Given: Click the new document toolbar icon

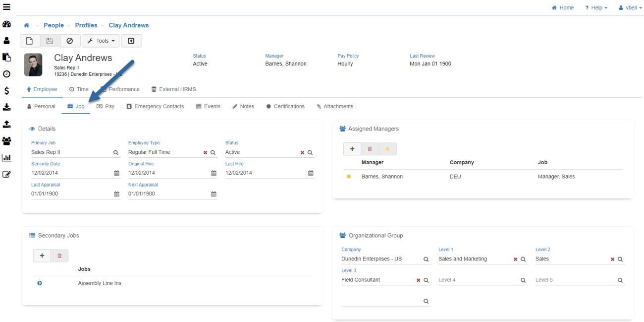Looking at the screenshot, I should point(30,41).
